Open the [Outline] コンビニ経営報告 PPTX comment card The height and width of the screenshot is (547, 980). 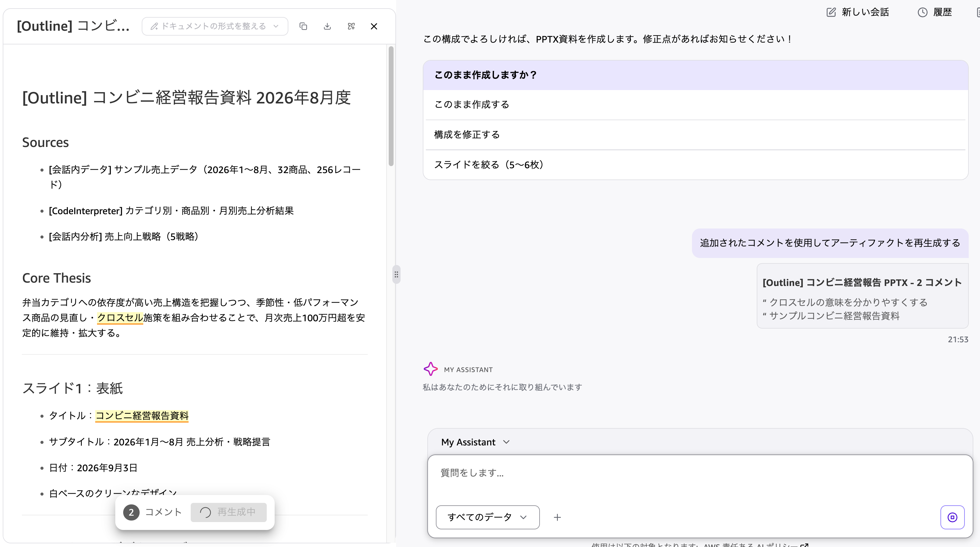pyautogui.click(x=863, y=296)
